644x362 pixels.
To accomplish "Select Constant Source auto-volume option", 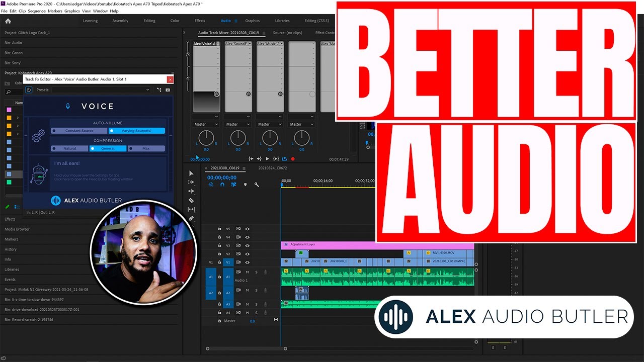I will (79, 131).
